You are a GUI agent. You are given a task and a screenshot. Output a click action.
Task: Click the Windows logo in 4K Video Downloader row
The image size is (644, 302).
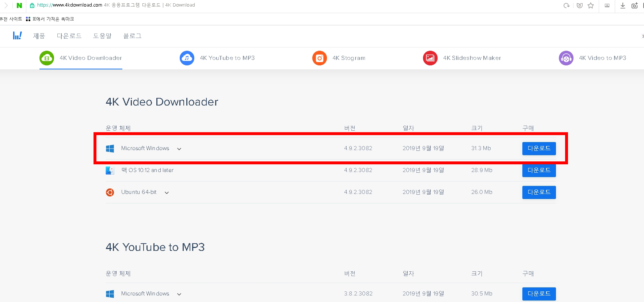(x=110, y=149)
